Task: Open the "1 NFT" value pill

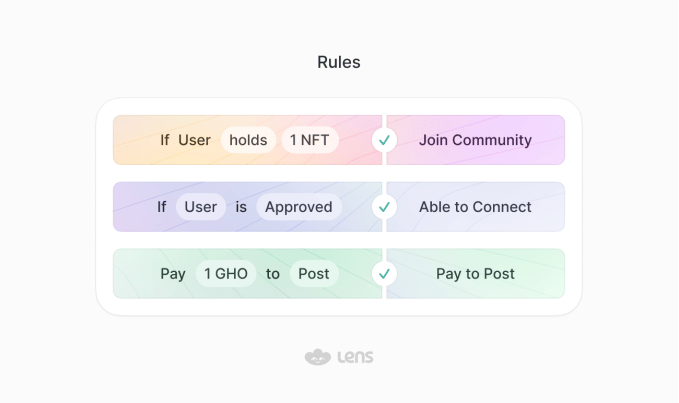Action: pos(311,140)
